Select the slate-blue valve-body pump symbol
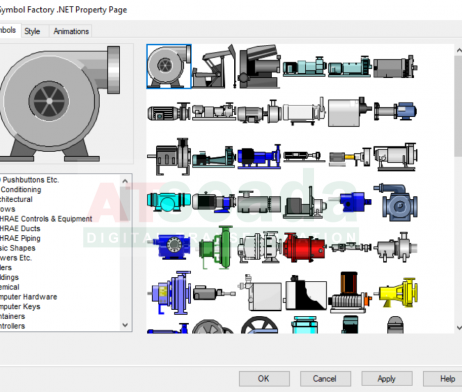Viewport: 462px width, 392px height. pos(396,202)
